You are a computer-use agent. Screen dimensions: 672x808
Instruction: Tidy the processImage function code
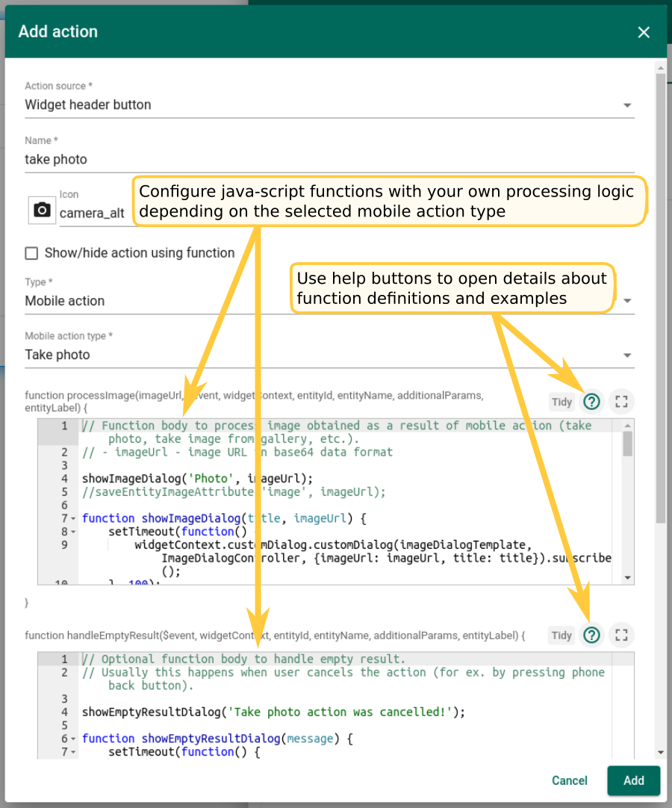point(561,402)
